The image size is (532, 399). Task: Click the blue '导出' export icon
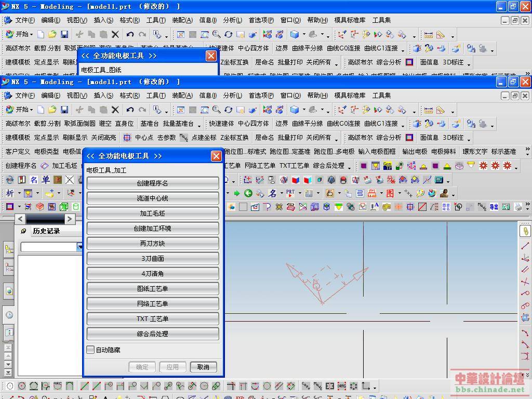click(x=494, y=207)
